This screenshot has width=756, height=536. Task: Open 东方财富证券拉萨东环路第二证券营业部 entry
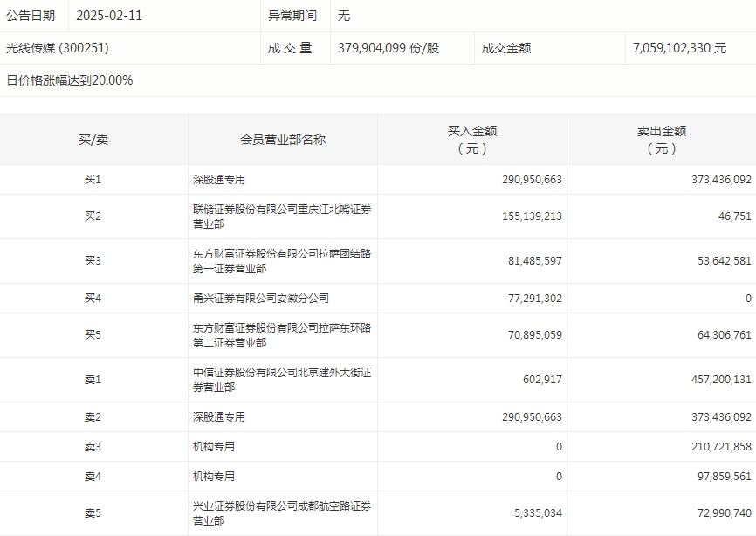pyautogui.click(x=282, y=335)
